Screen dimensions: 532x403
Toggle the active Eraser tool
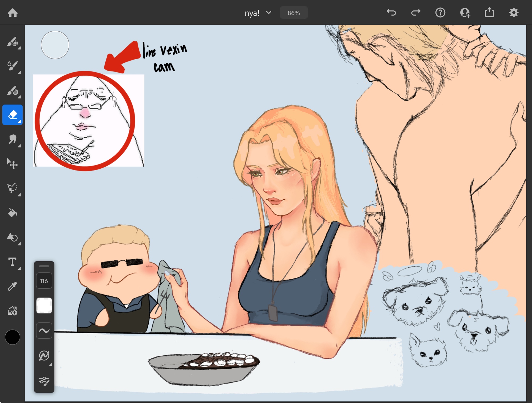[12, 115]
